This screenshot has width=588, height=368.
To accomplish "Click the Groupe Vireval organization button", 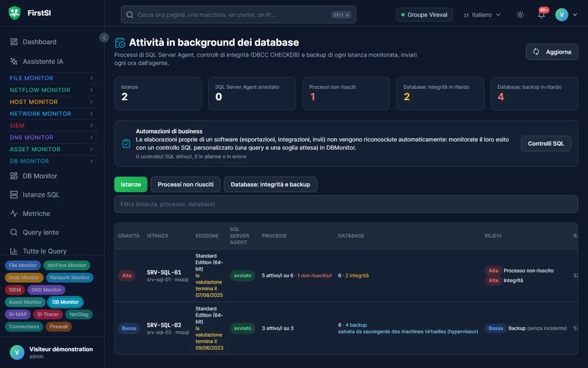I will click(424, 15).
